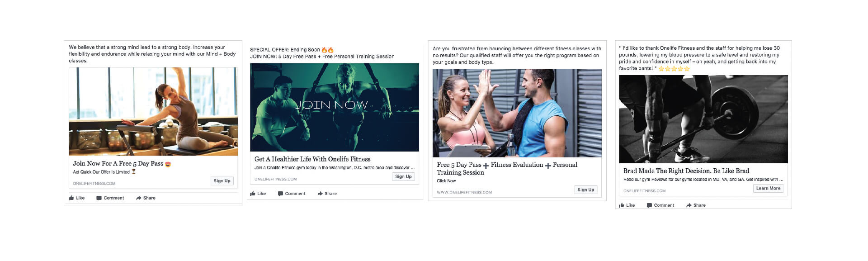The height and width of the screenshot is (261, 868).
Task: Open the high-five couple ad image
Action: 517,113
